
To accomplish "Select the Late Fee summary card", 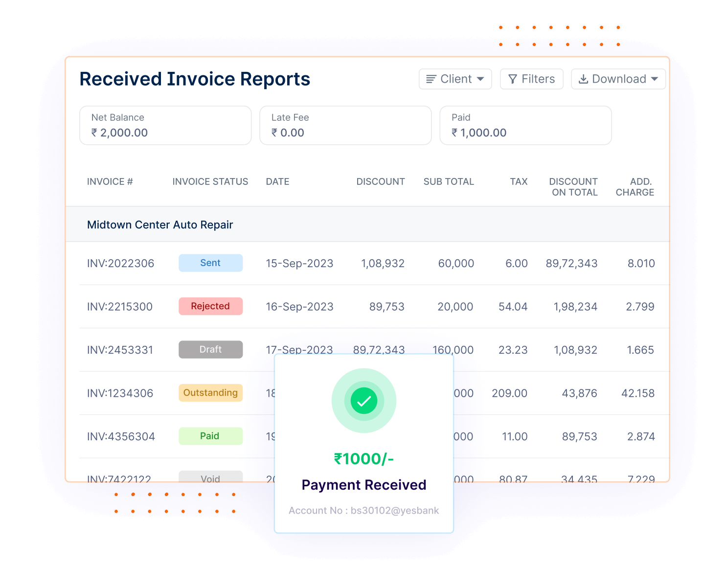I will (345, 125).
